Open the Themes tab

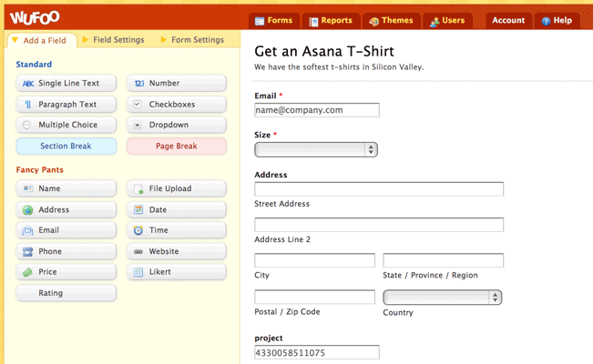392,20
